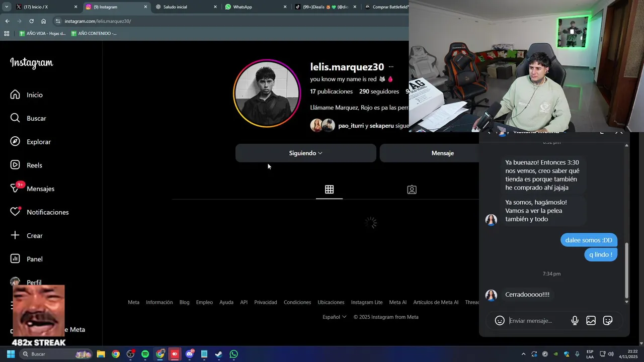Open Meta footer link

pyautogui.click(x=133, y=302)
